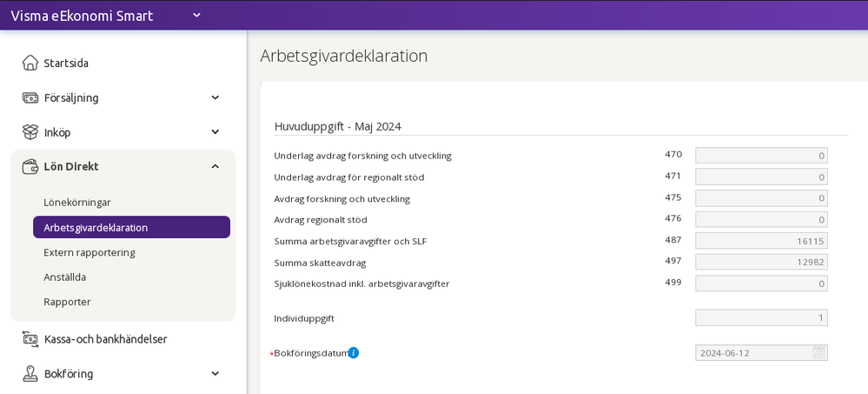Go to Startsida

click(66, 63)
